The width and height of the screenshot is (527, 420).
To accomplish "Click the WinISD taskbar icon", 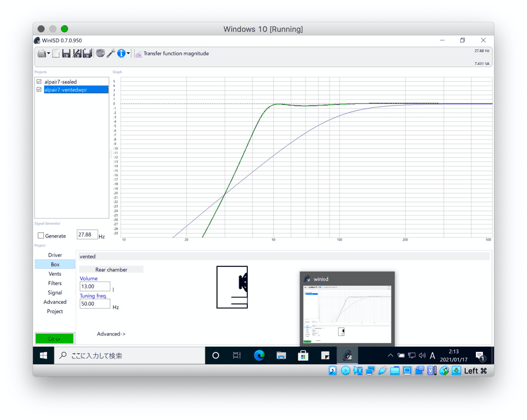I will (347, 355).
